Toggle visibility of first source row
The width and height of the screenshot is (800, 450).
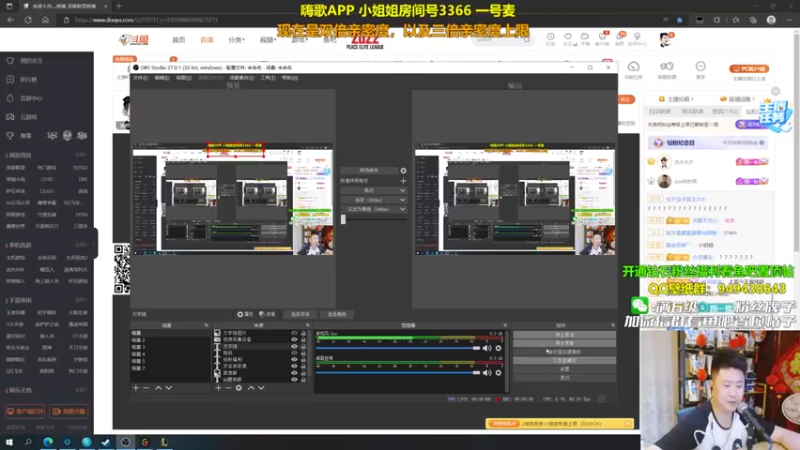294,333
